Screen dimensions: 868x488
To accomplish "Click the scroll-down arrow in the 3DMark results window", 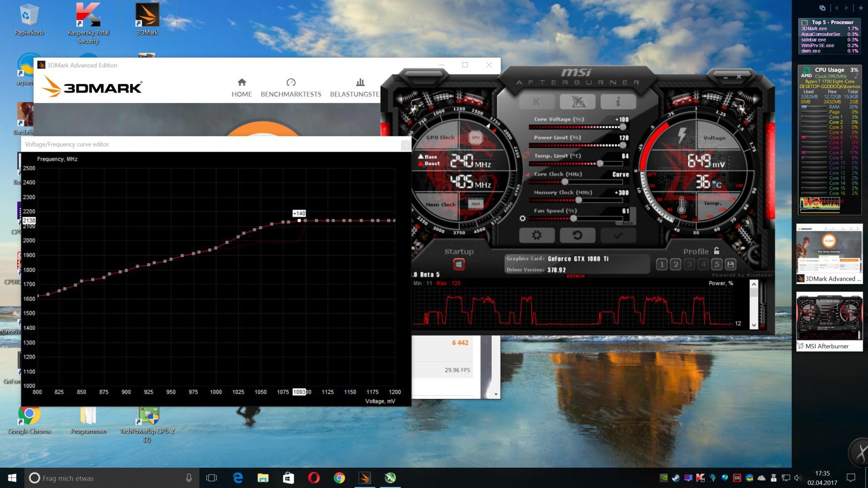I will pos(496,394).
